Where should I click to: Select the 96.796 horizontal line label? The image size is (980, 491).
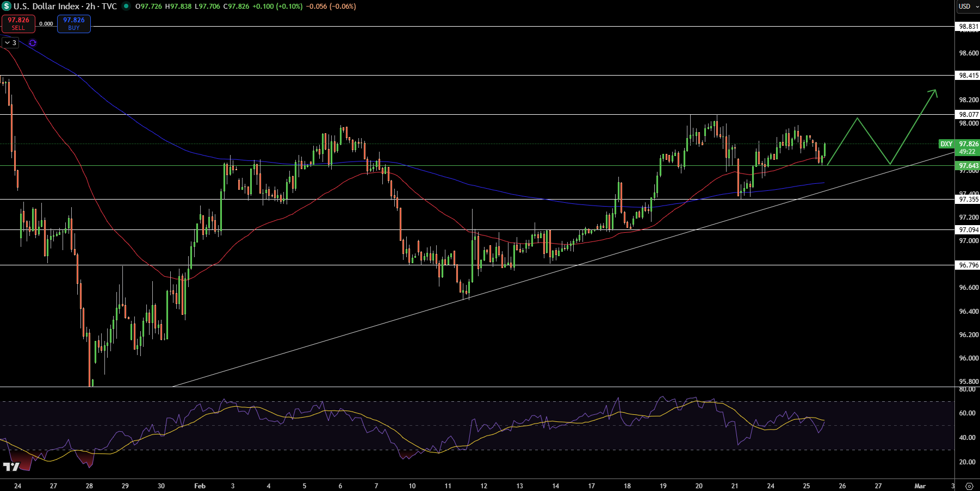[968, 265]
